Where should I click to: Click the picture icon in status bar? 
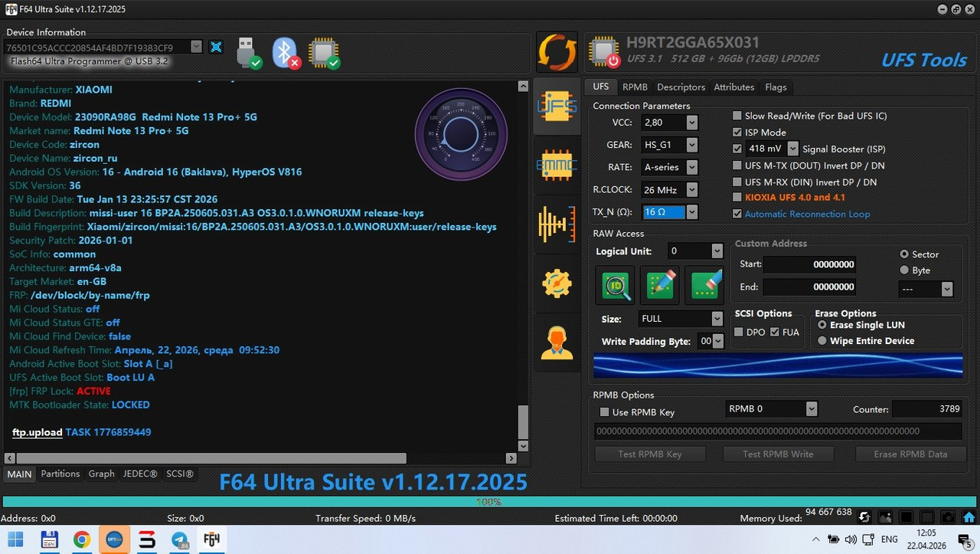[x=885, y=518]
